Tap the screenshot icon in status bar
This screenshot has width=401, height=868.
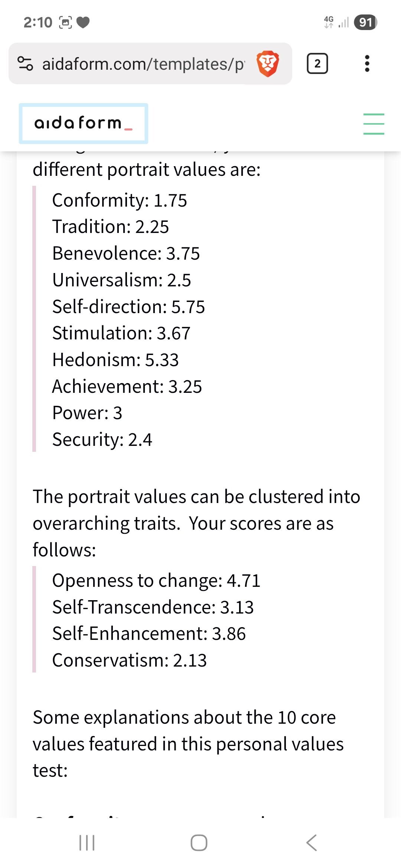(x=65, y=23)
